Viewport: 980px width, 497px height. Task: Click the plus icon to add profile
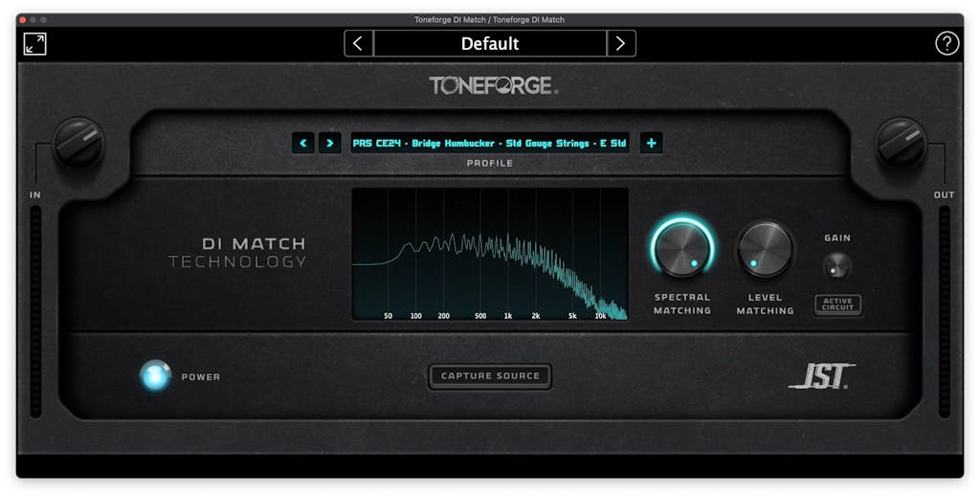point(652,144)
